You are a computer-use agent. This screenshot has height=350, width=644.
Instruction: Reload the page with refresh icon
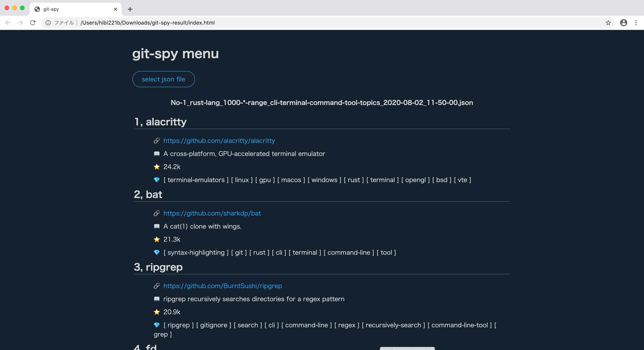click(33, 23)
